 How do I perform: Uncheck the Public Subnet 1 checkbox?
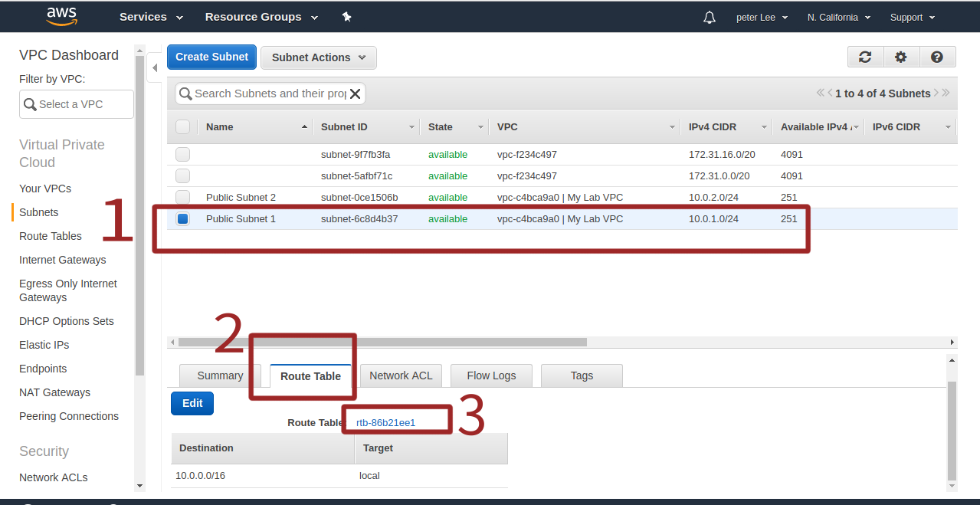[182, 219]
